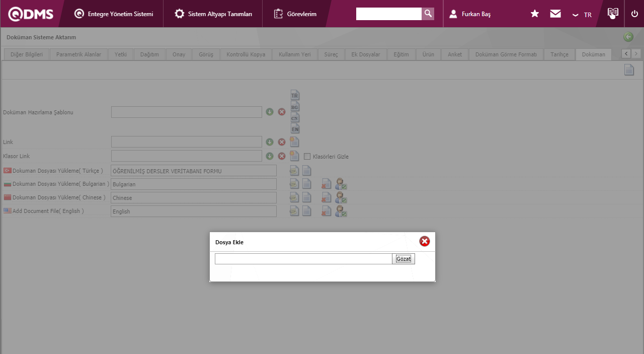Click the Furkan Baş user profile

(x=470, y=14)
